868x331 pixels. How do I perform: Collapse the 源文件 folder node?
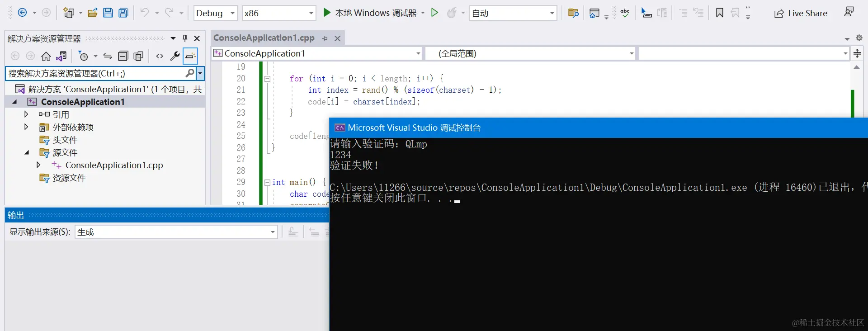tap(27, 152)
